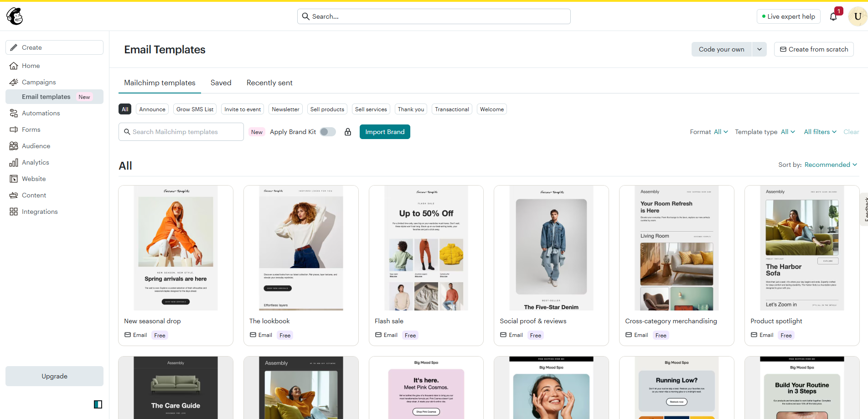
Task: Click the Brand Kit lock icon
Action: [348, 132]
